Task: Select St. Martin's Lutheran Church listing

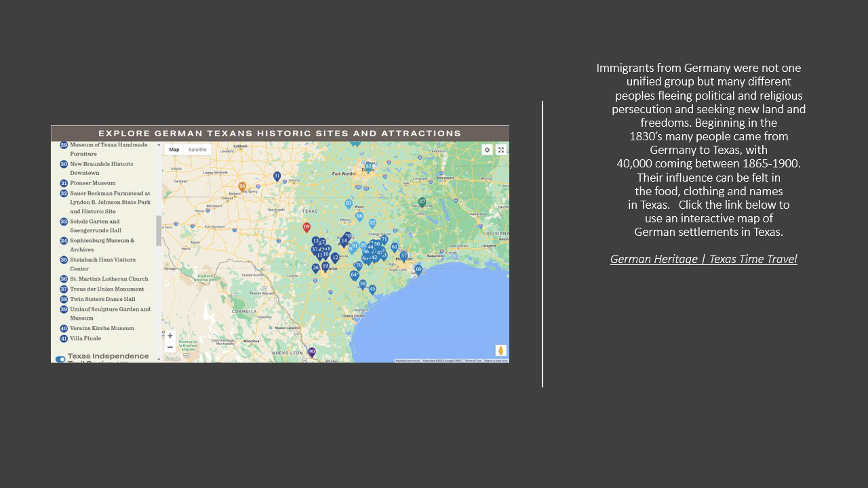Action: 104,279
